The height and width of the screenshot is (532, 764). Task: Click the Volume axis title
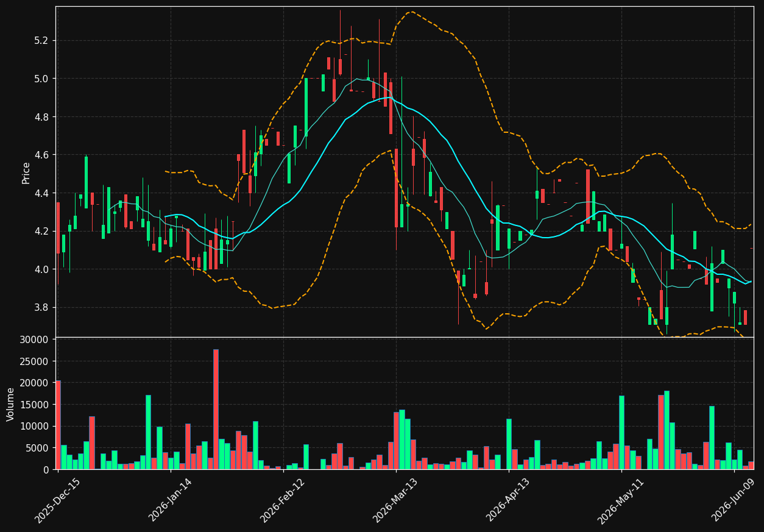tap(11, 404)
